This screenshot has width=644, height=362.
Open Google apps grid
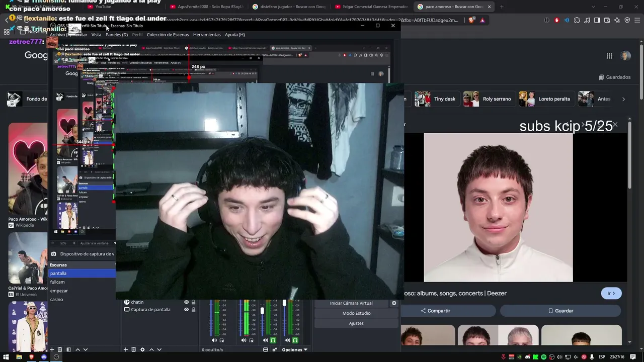coord(609,56)
